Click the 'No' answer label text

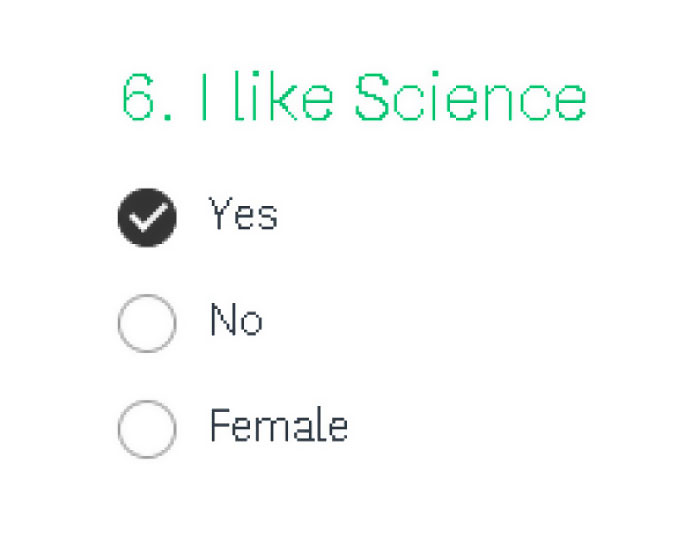click(x=236, y=320)
